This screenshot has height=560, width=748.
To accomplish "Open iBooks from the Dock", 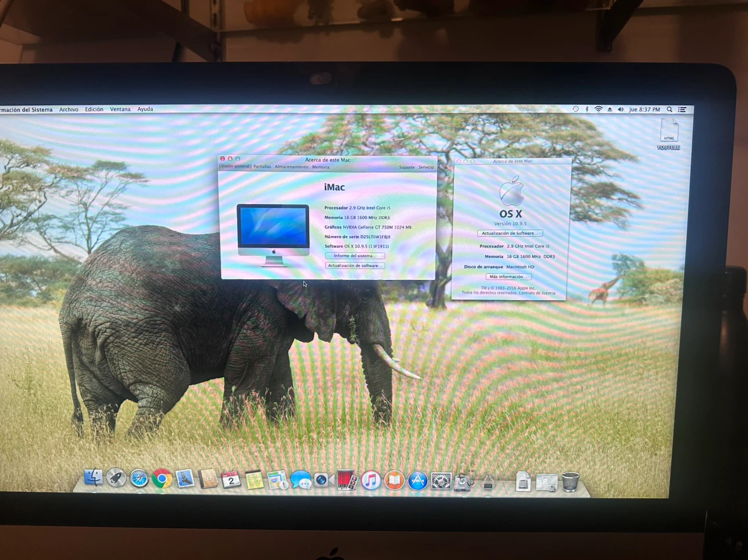I will (x=394, y=480).
